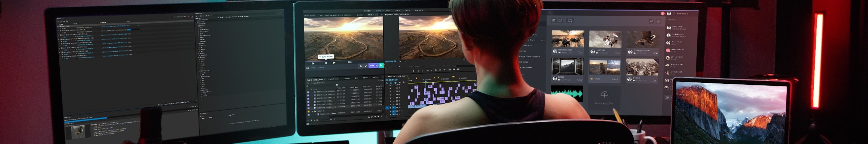Switch to the Color workspace tab
Screen dimensions: 868x144
point(388,11)
